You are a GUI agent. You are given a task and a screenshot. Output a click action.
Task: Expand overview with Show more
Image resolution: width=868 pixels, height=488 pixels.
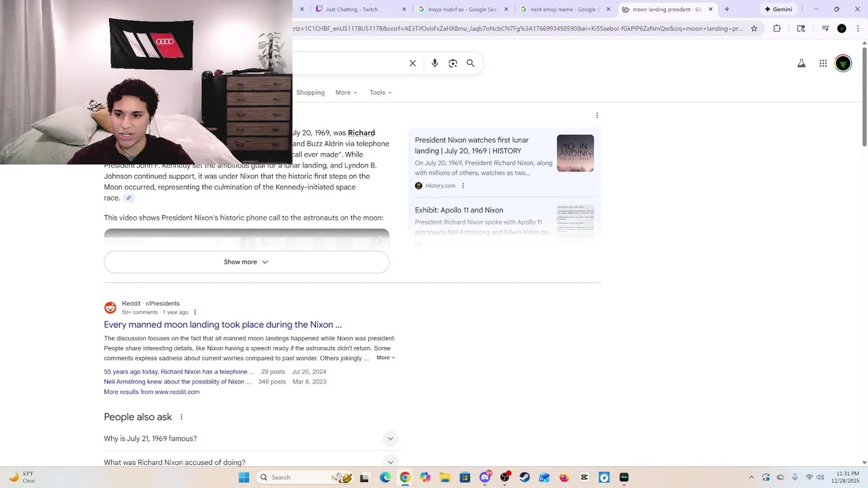tap(246, 262)
